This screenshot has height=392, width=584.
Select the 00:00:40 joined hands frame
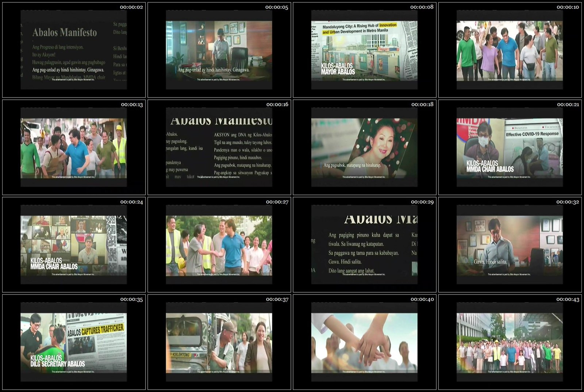tap(364, 342)
